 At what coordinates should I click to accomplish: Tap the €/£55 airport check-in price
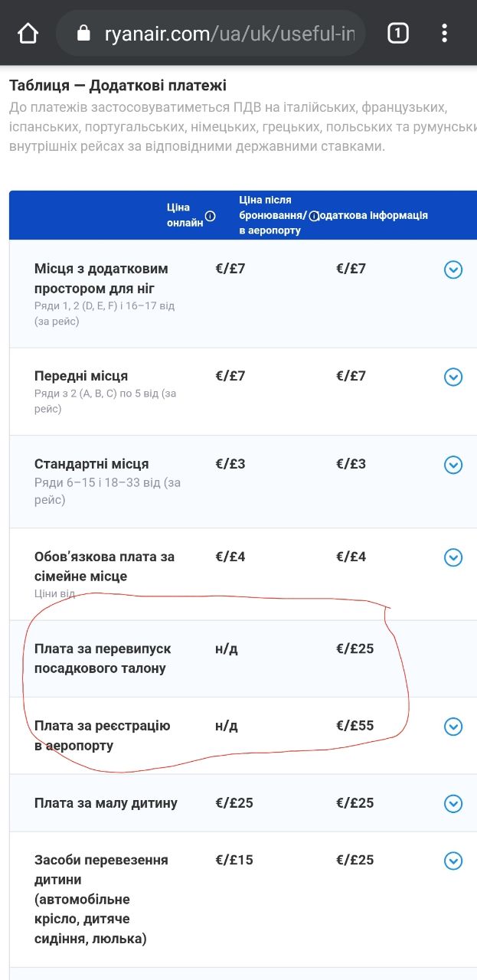tap(355, 725)
